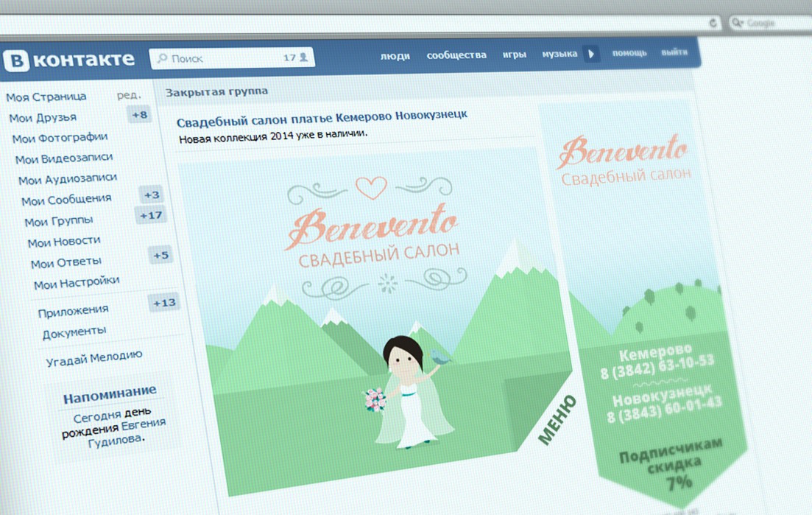Viewport: 812px width, 515px height.
Task: Open Мои Друзья in sidebar
Action: click(x=43, y=118)
